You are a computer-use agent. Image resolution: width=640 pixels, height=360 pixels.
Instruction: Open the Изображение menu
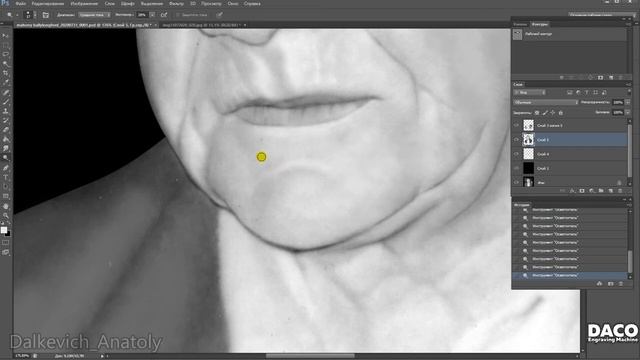tap(84, 3)
